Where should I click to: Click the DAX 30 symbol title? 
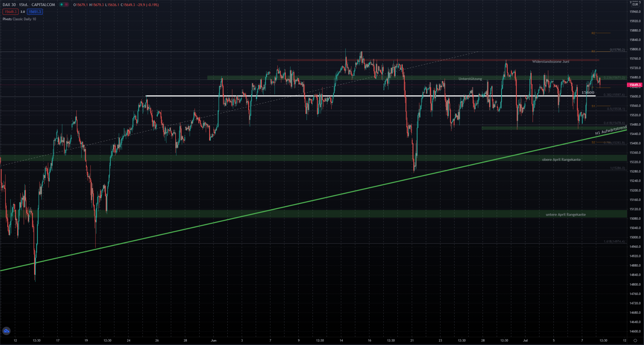coord(9,5)
